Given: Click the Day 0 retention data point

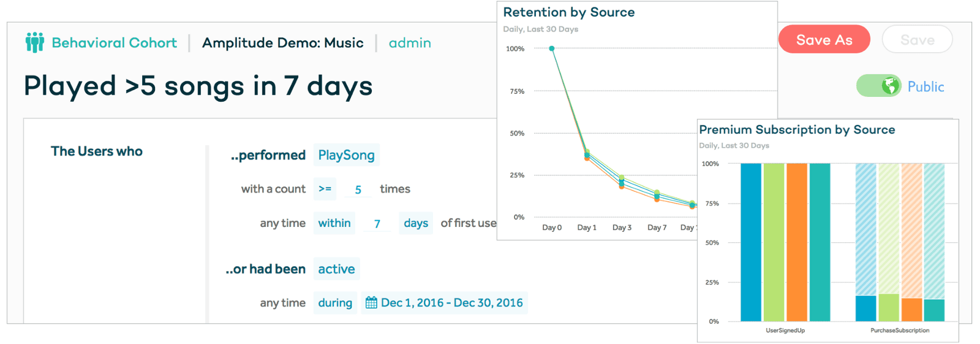Looking at the screenshot, I should [x=552, y=48].
